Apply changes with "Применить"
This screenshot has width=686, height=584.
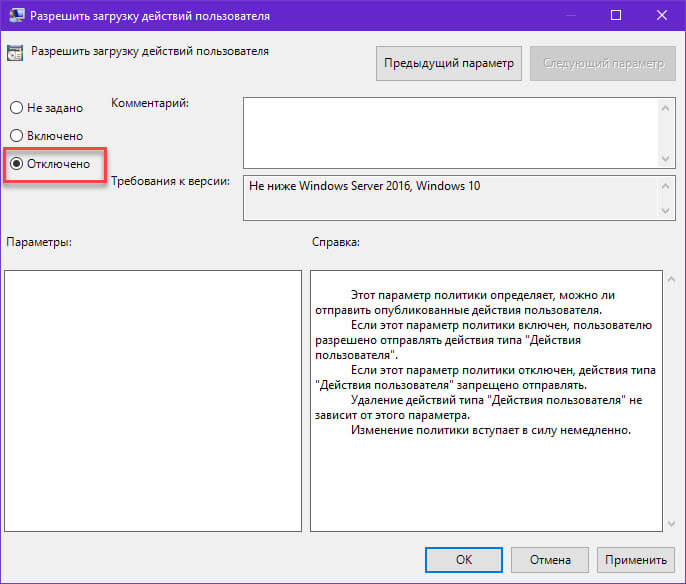point(636,560)
